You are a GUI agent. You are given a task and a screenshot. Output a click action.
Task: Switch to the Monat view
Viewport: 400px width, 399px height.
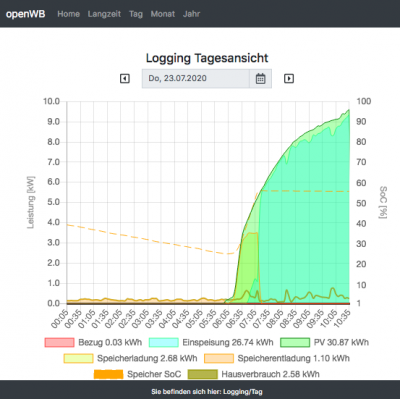pyautogui.click(x=163, y=14)
